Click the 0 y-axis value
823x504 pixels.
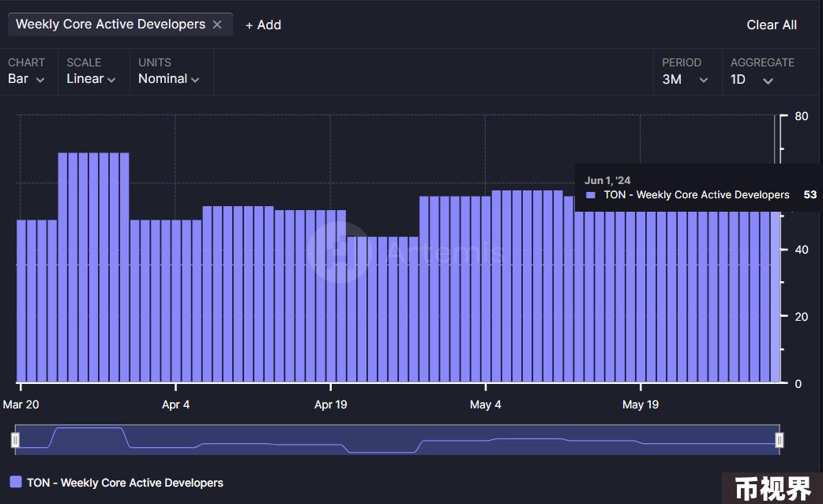[799, 384]
